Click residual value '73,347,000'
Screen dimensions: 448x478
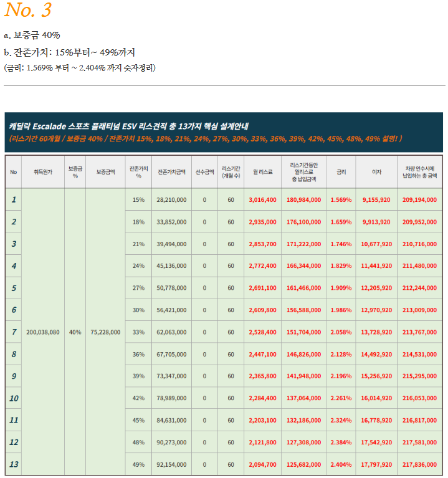(x=171, y=376)
